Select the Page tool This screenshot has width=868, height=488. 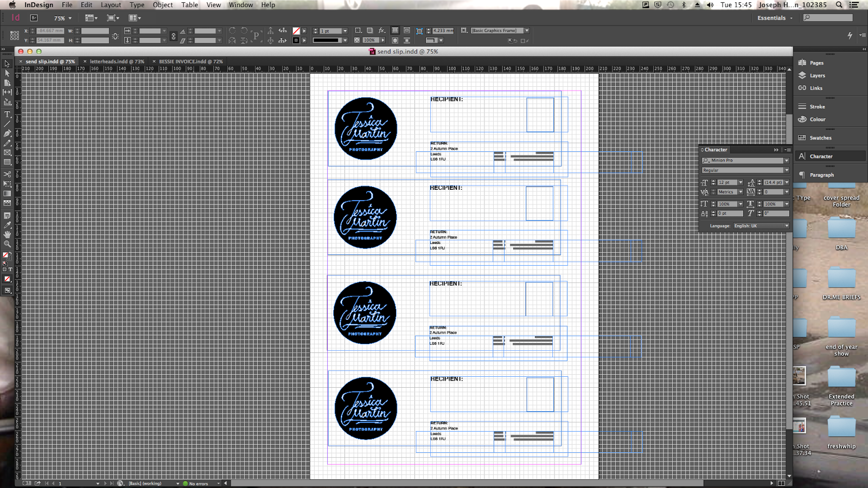[x=7, y=83]
